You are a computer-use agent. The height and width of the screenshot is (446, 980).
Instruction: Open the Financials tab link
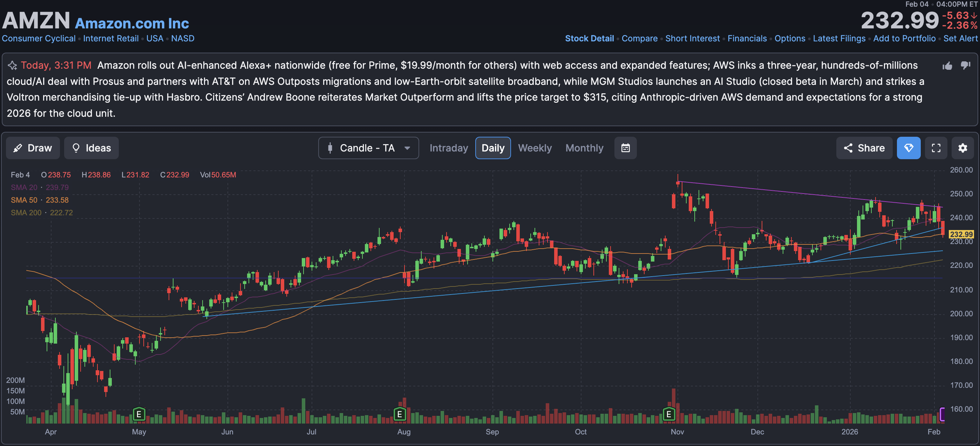click(747, 39)
